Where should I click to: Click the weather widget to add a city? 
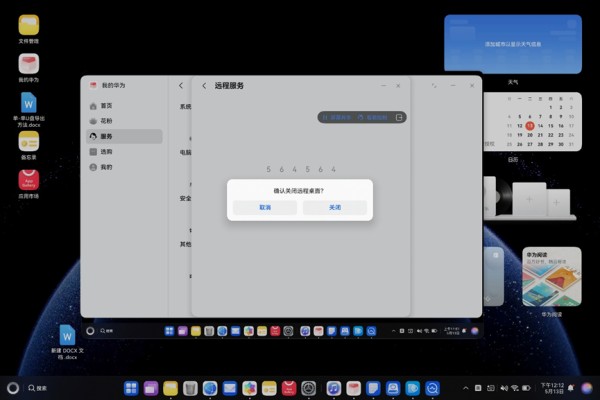(513, 44)
